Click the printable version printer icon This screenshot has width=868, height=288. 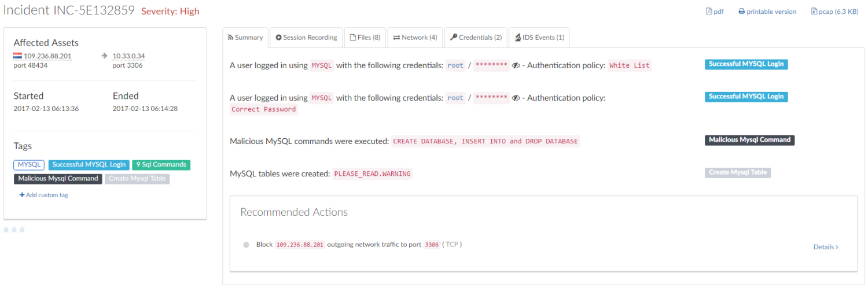tap(741, 12)
